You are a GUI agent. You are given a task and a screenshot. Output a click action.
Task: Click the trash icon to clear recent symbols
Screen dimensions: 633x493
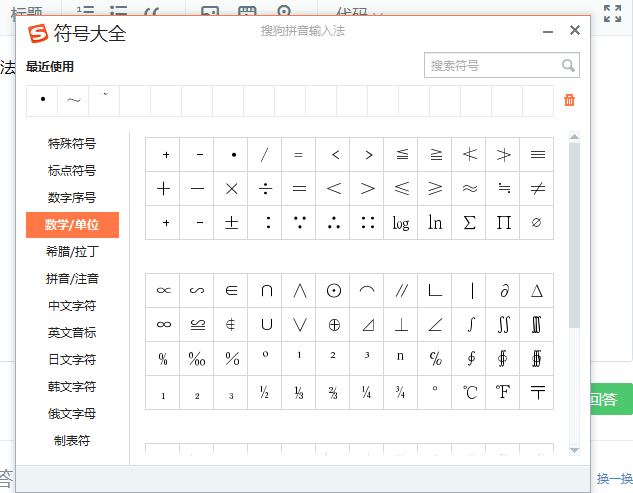point(569,100)
